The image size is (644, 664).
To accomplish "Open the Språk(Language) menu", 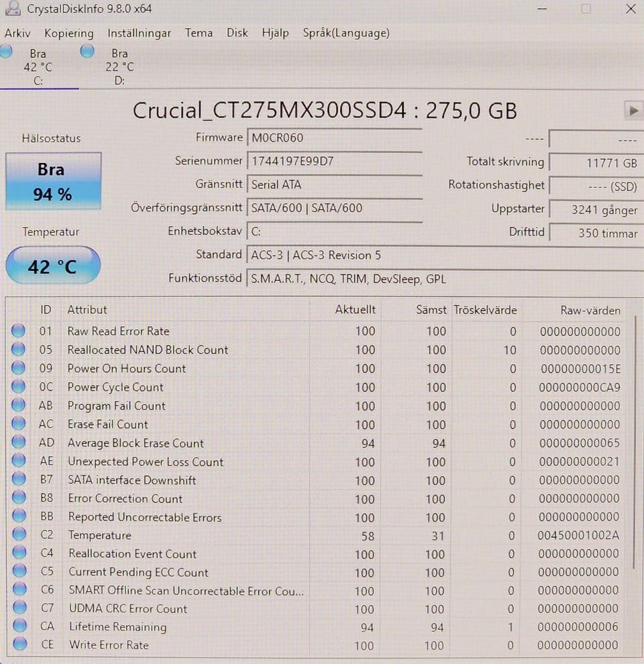I will pos(345,33).
